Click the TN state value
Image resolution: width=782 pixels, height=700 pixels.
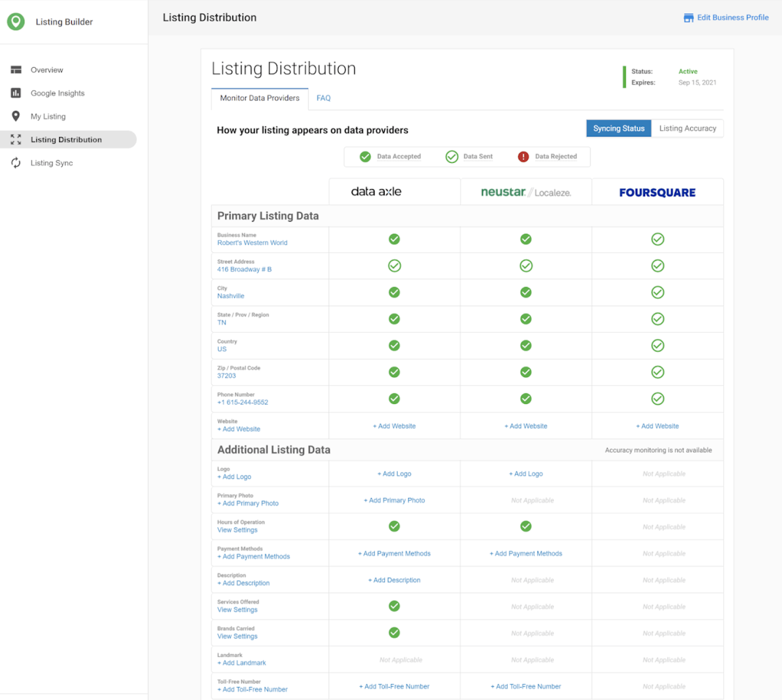click(222, 323)
